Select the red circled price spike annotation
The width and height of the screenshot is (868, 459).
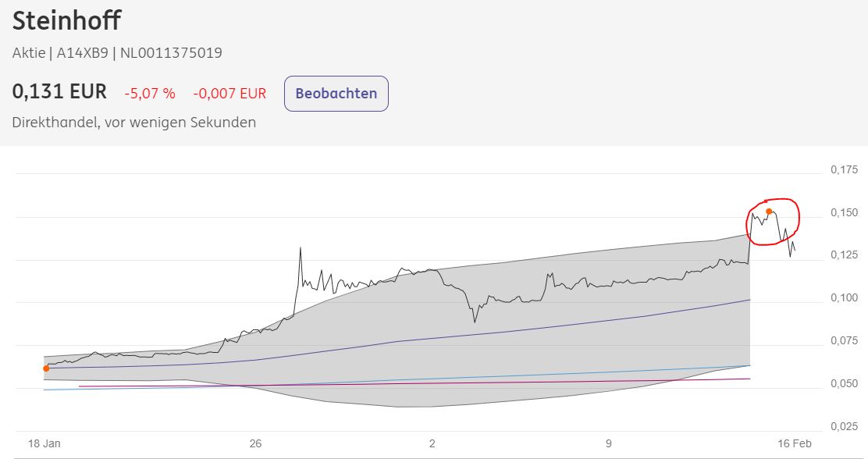coord(773,219)
